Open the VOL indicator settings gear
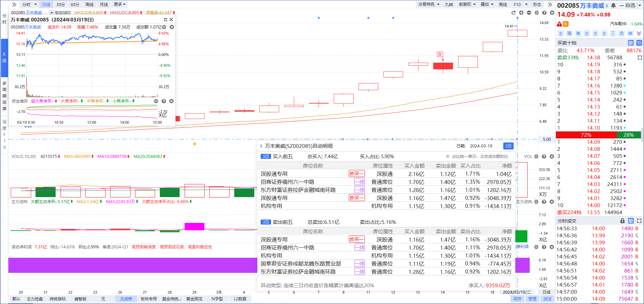 pyautogui.click(x=536, y=157)
